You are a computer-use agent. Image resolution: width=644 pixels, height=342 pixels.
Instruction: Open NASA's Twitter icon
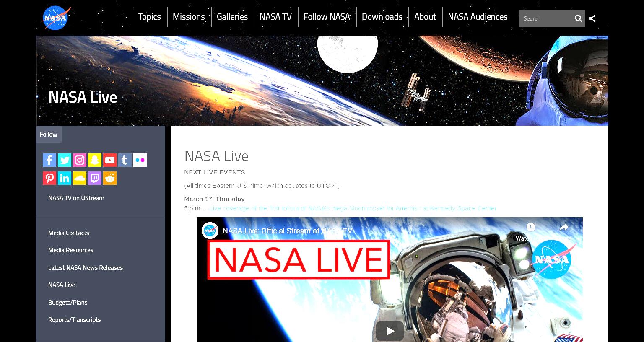[65, 160]
